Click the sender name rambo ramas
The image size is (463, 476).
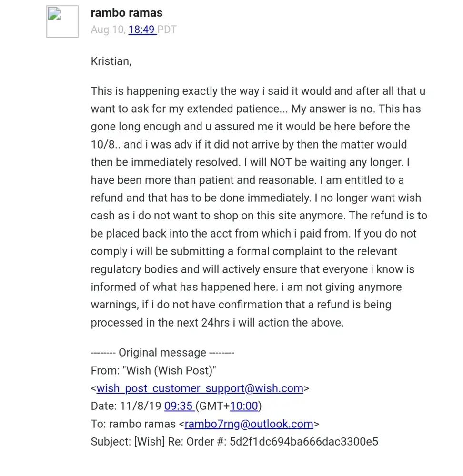pyautogui.click(x=126, y=13)
